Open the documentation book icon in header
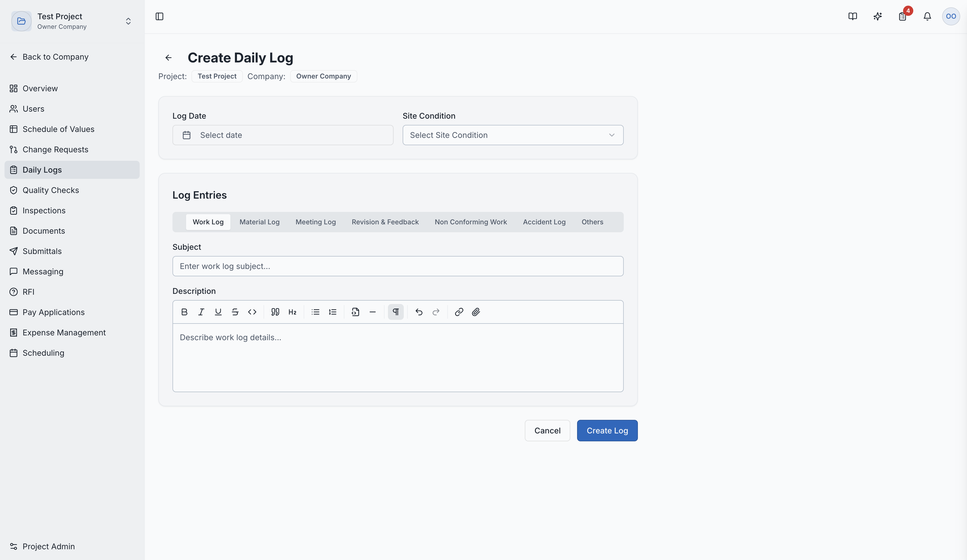This screenshot has width=967, height=560. click(x=853, y=16)
